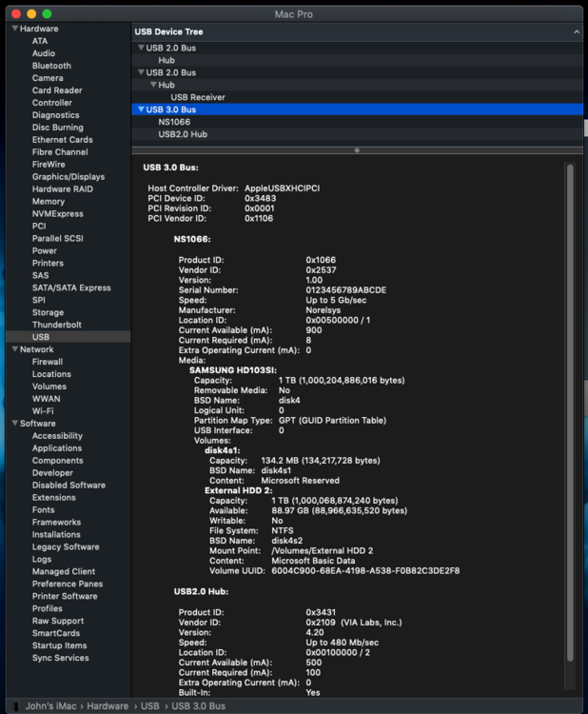This screenshot has height=714, width=588.
Task: Show Wi-Fi information under Network
Action: [x=43, y=411]
